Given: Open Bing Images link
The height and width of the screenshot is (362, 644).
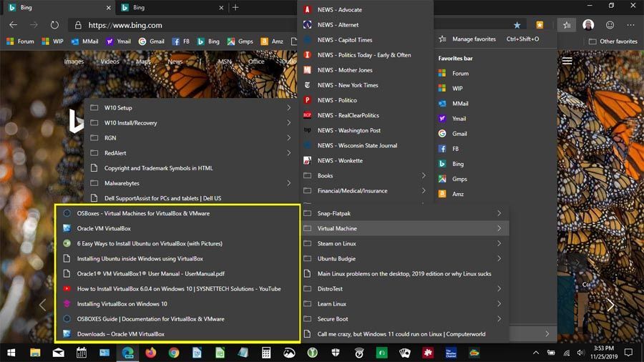Looking at the screenshot, I should tap(74, 61).
